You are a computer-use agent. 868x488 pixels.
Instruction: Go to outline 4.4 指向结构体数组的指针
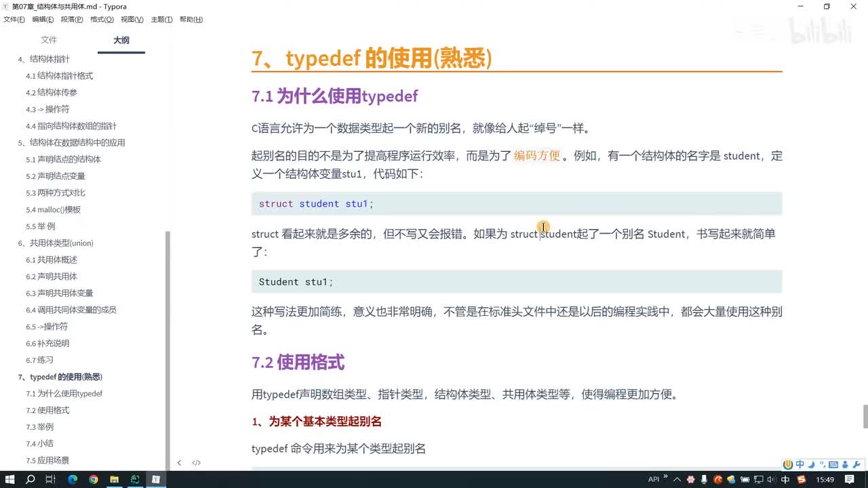(71, 126)
